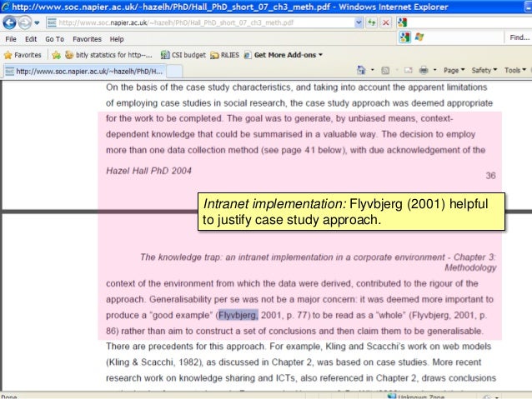Click the Internet Explorer logo in title bar

point(6,7)
